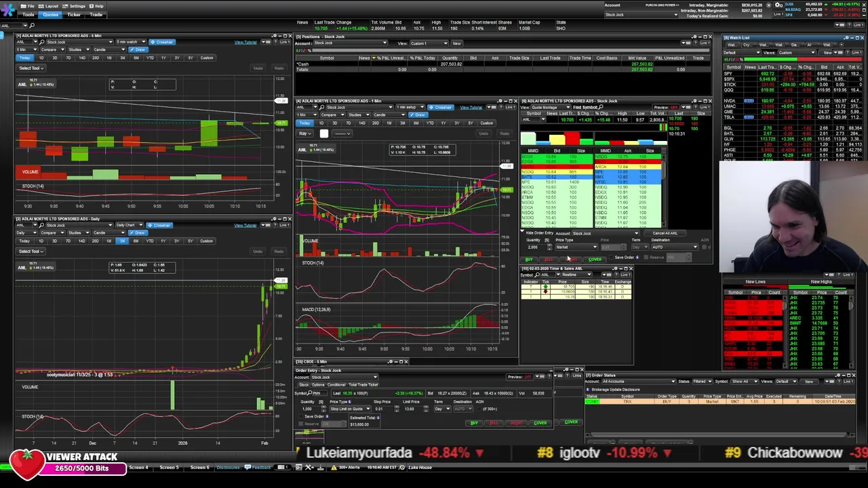Open View Tutorial link in 5 Min chart

pyautogui.click(x=245, y=42)
